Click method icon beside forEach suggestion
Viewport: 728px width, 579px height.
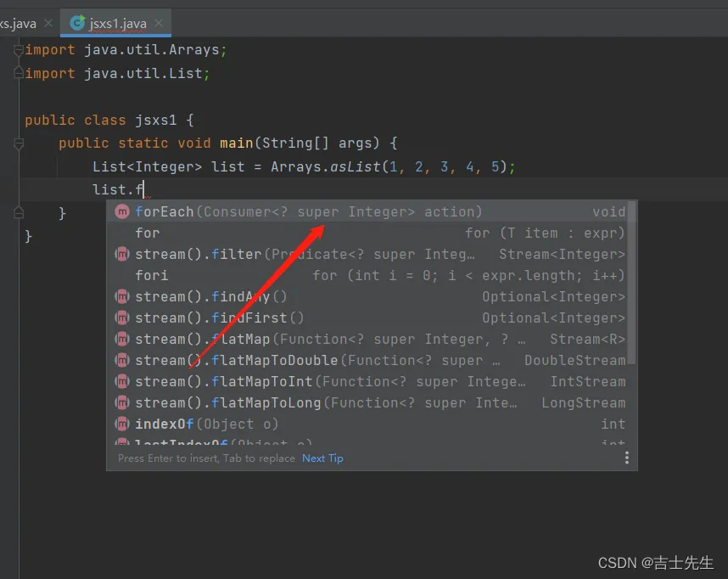pos(122,212)
